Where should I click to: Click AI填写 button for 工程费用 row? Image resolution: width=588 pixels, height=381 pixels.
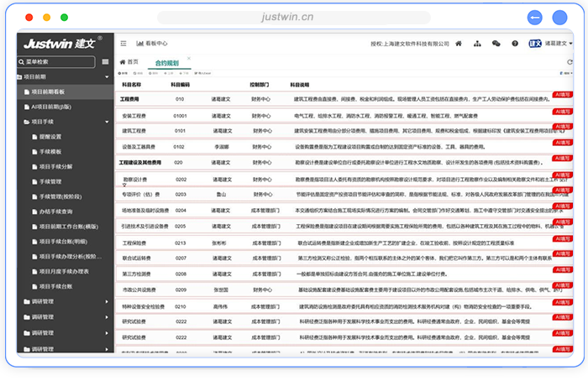pos(563,95)
